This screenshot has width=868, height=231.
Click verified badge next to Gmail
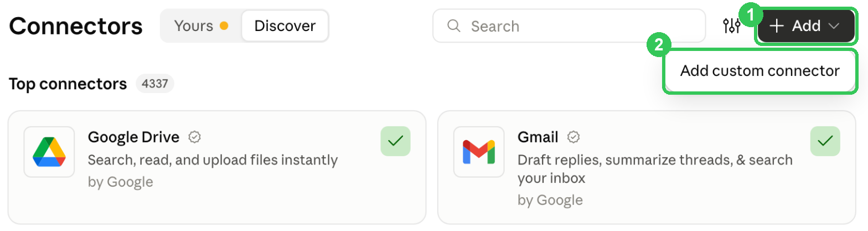pos(575,137)
